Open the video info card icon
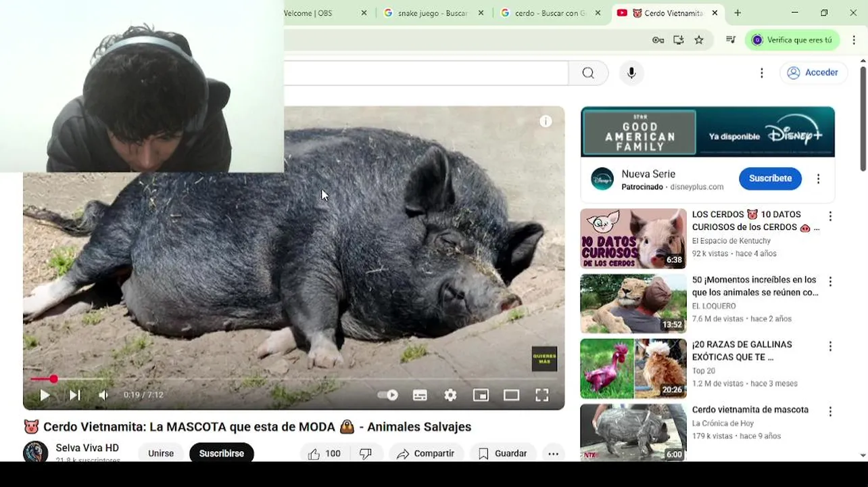The image size is (868, 487). click(546, 121)
